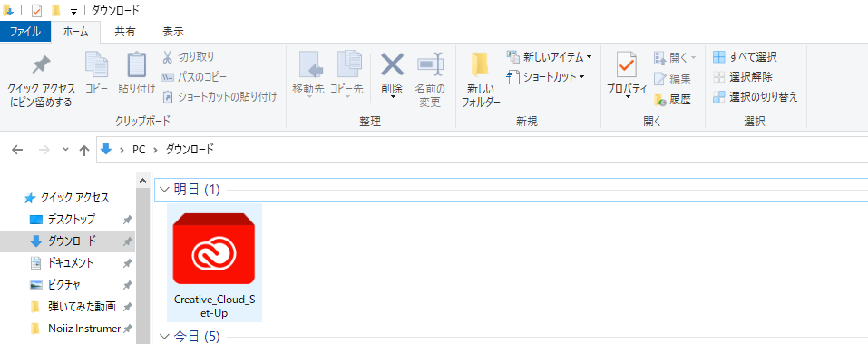The height and width of the screenshot is (344, 868).
Task: Click the pin icon beside ドキュメント
Action: pyautogui.click(x=127, y=262)
